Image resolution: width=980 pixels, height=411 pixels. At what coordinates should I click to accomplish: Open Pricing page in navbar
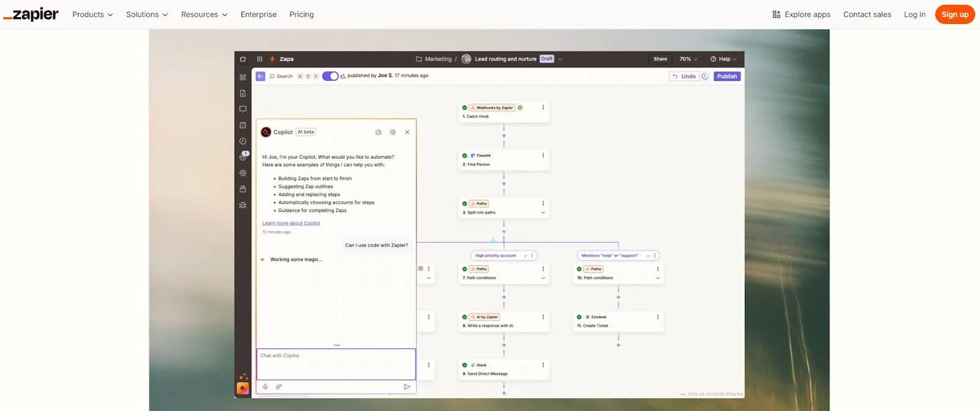click(301, 15)
